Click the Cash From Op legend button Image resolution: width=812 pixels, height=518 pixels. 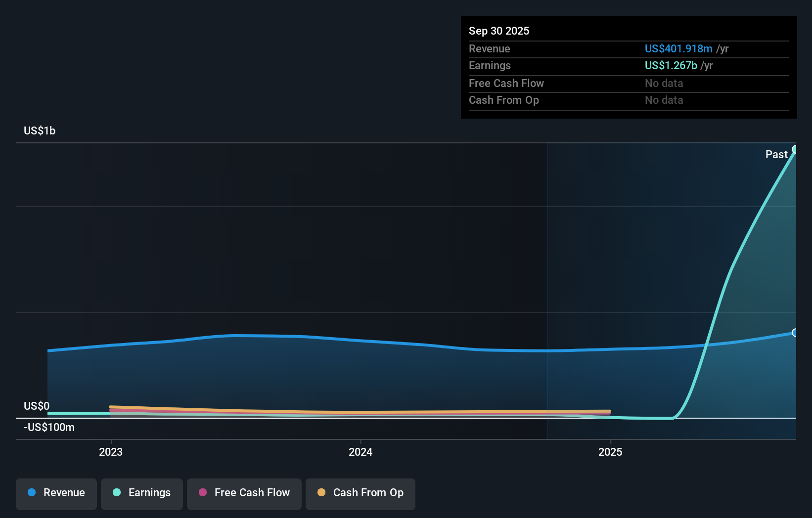tap(361, 493)
